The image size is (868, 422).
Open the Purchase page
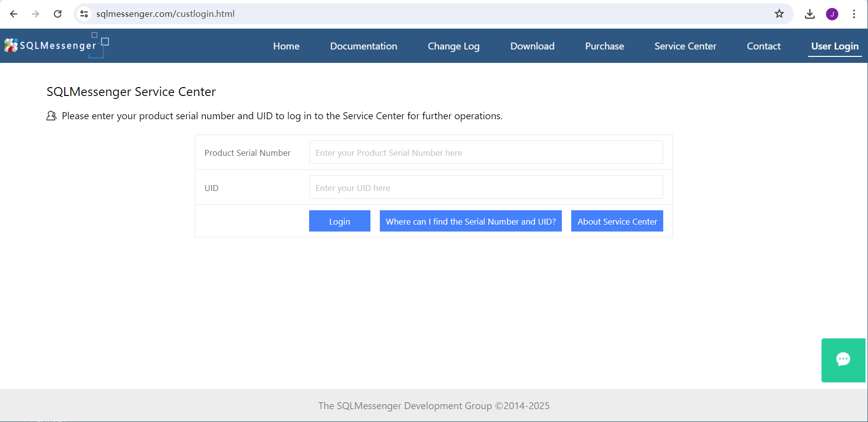604,46
